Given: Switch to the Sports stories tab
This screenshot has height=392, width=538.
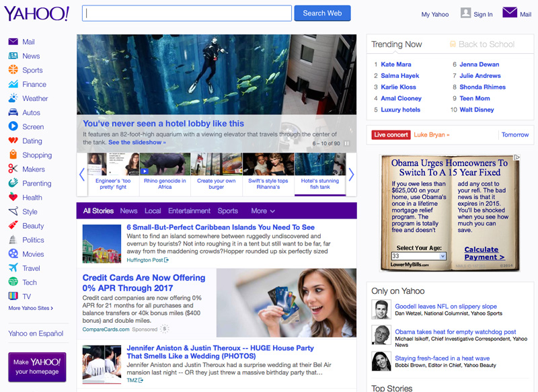Looking at the screenshot, I should (227, 211).
